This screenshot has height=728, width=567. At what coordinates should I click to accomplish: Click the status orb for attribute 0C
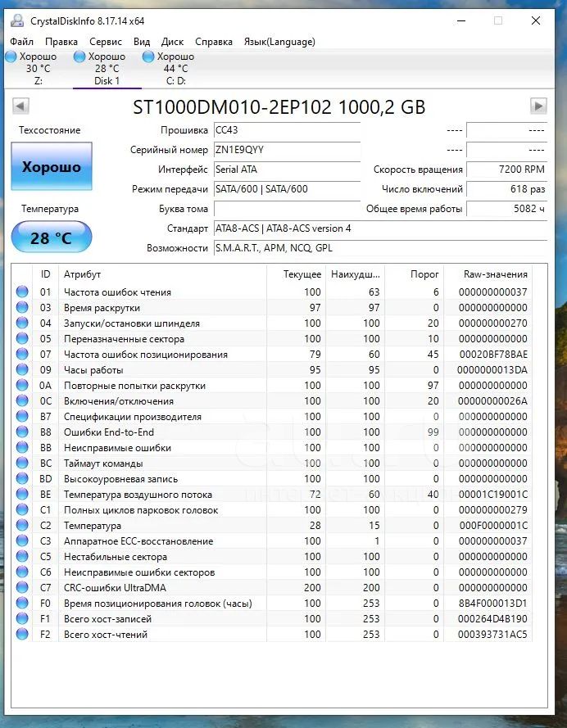[x=22, y=400]
